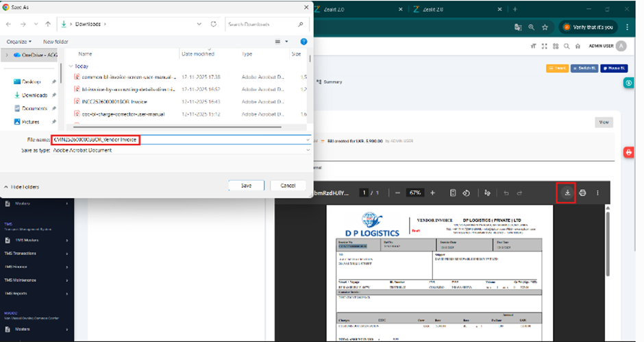Refresh the Downloads folder listing

point(214,24)
